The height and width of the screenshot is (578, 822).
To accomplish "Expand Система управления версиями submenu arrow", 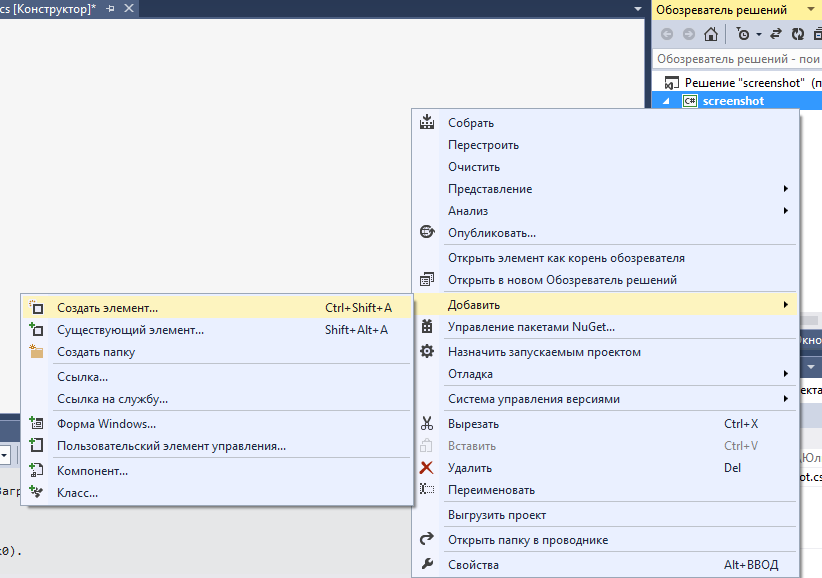I will pyautogui.click(x=785, y=399).
